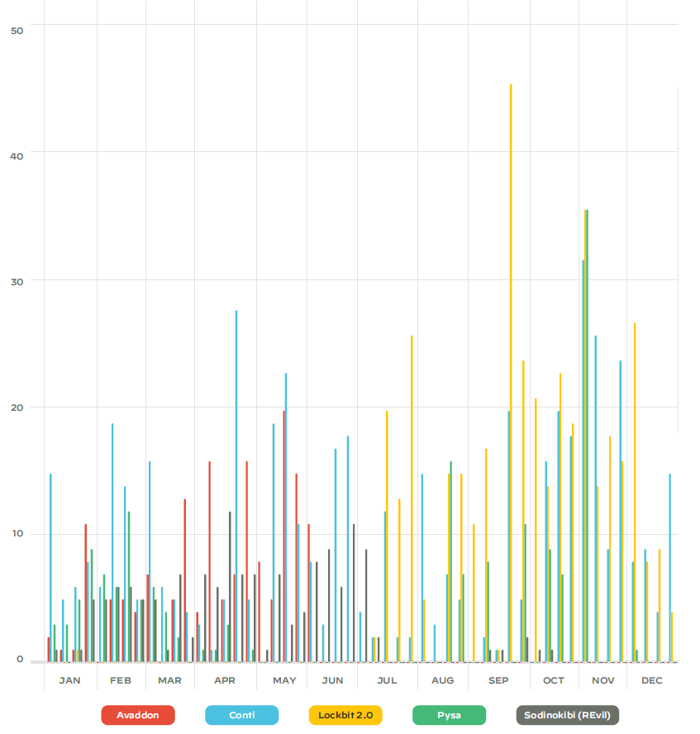Click the MAY month label
Image resolution: width=700 pixels, height=734 pixels.
coord(284,680)
